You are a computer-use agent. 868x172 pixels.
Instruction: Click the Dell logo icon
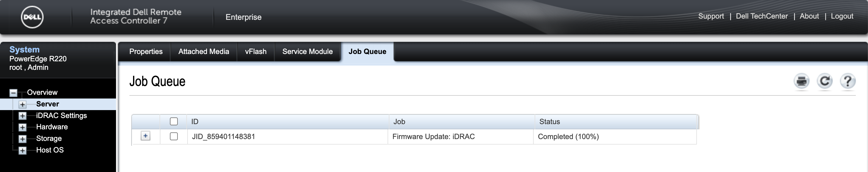click(32, 17)
